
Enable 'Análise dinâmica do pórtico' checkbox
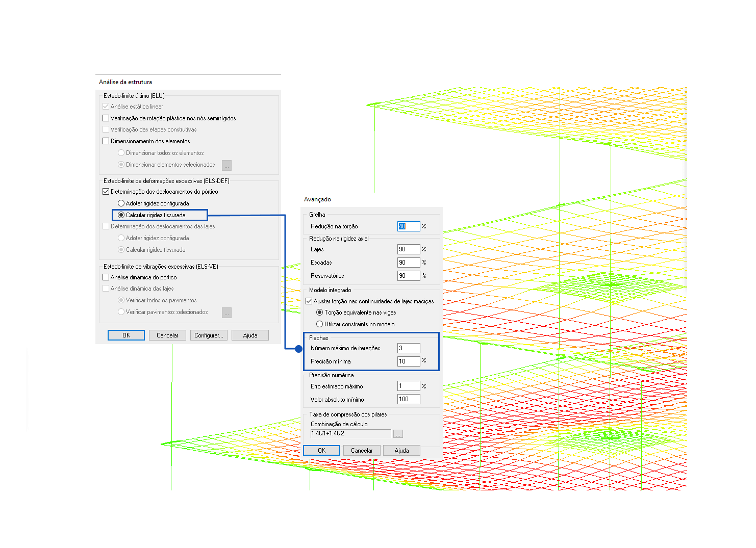[106, 277]
